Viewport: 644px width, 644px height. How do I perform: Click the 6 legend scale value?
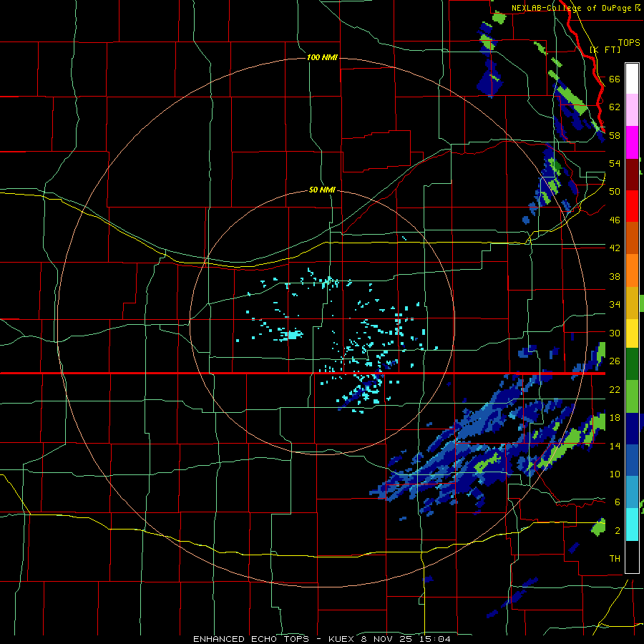617,502
